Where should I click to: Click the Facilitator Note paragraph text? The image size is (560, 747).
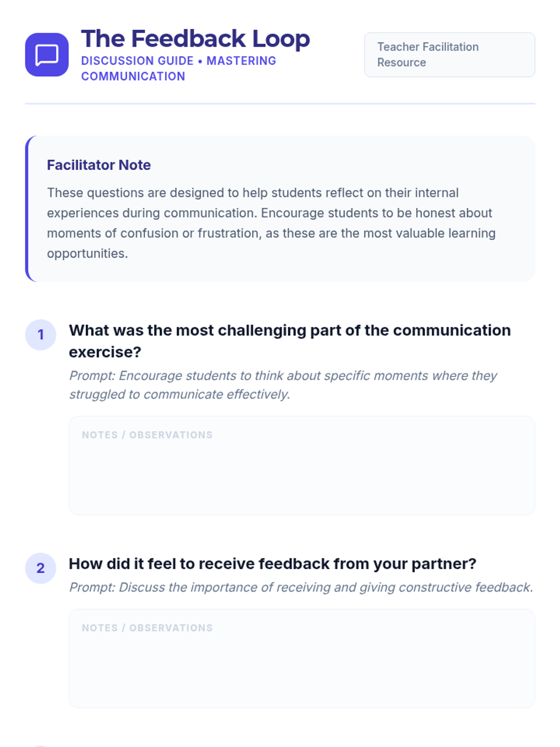tap(271, 223)
